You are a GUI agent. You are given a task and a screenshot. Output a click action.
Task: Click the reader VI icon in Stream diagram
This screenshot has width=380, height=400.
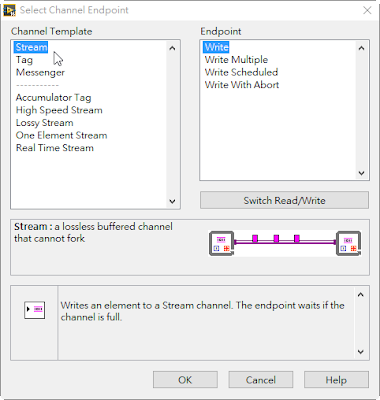tap(349, 244)
